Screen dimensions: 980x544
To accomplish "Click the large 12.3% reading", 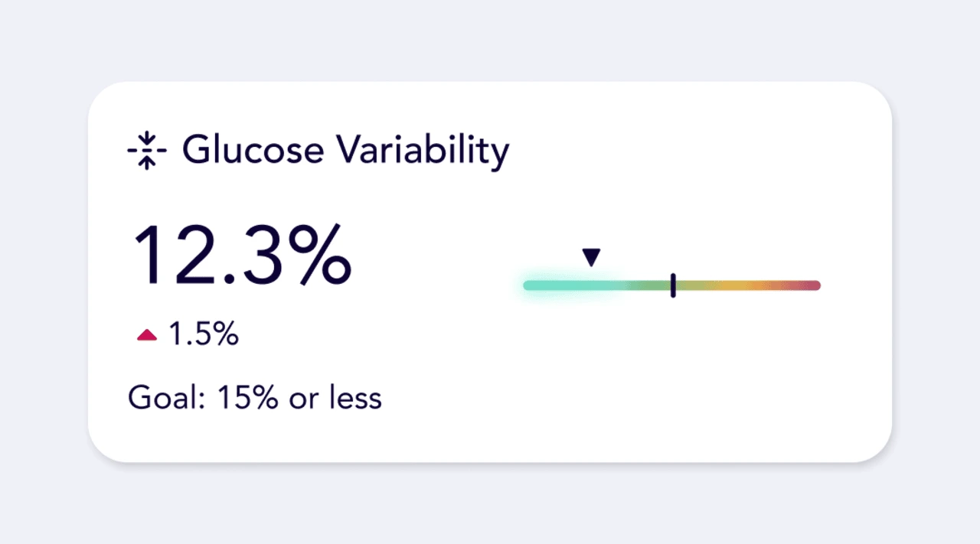I will [243, 256].
